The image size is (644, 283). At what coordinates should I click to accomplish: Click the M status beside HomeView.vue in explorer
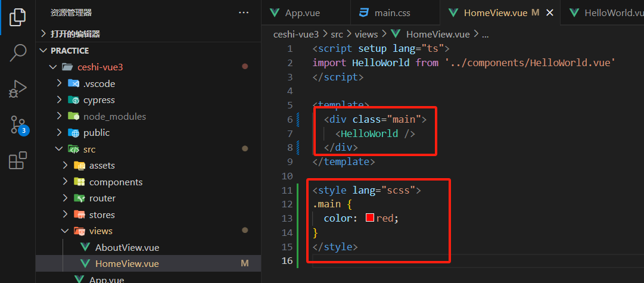(245, 263)
